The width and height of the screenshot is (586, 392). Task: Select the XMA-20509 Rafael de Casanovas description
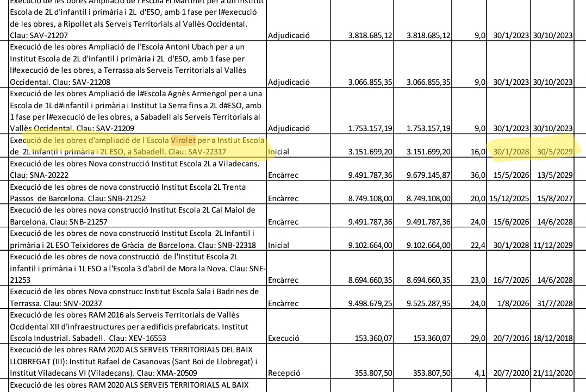coord(138,361)
